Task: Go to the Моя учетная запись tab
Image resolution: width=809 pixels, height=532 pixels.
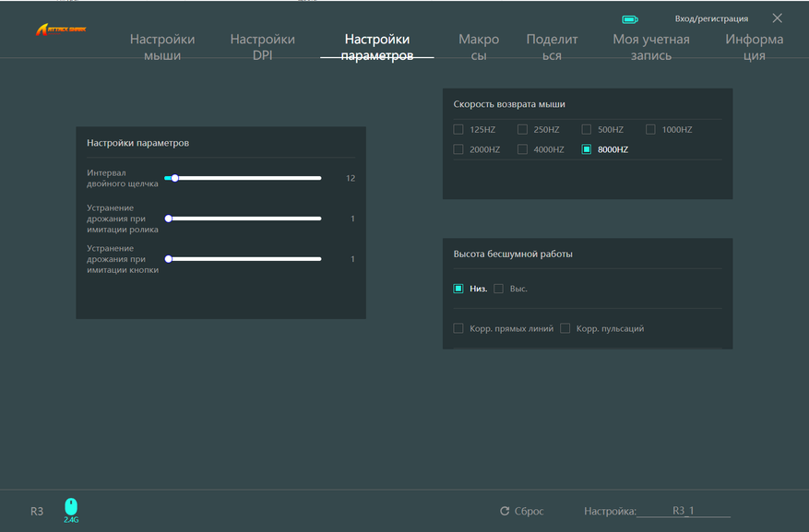Action: point(651,47)
